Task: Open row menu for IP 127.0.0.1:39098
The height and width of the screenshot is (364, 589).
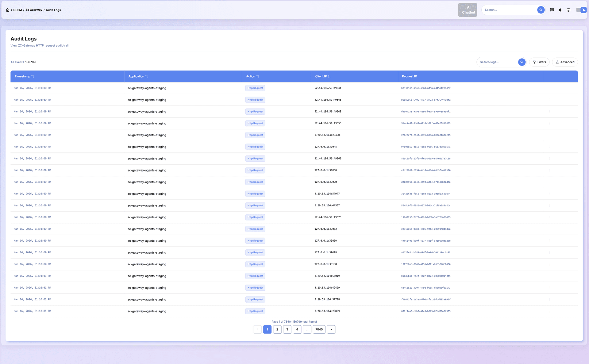Action: click(x=550, y=252)
